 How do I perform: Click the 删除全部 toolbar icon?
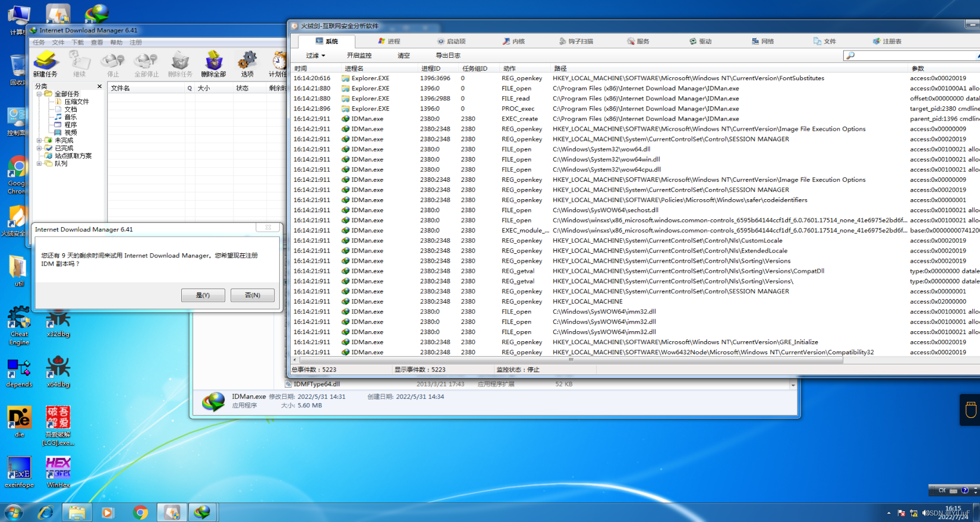tap(213, 64)
